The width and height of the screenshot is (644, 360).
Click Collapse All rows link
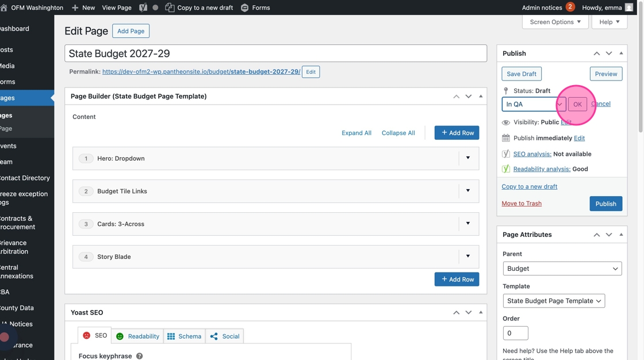[398, 133]
